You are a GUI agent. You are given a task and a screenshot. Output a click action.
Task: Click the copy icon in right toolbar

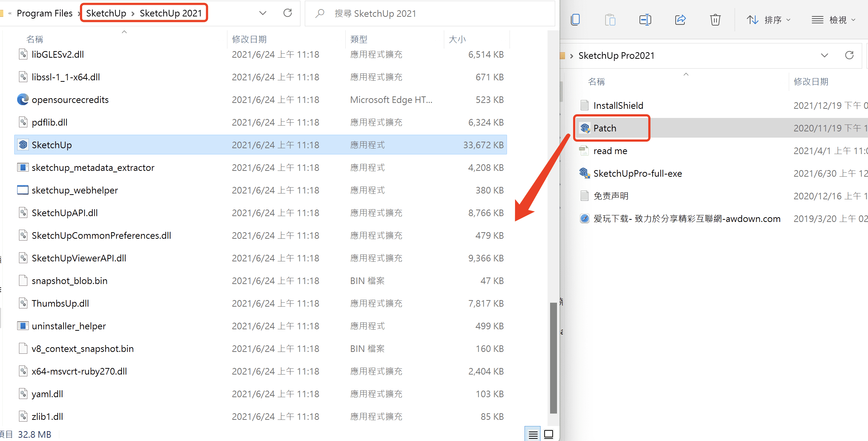575,20
